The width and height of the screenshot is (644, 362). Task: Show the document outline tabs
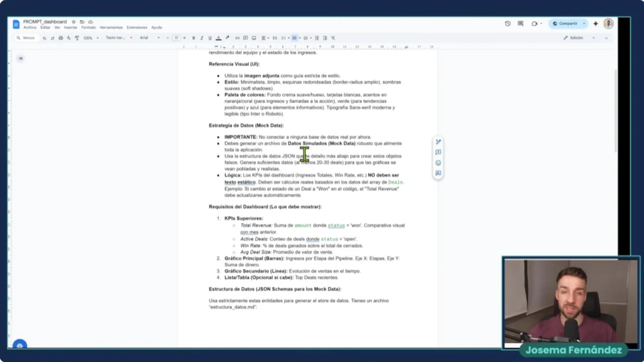(21, 58)
